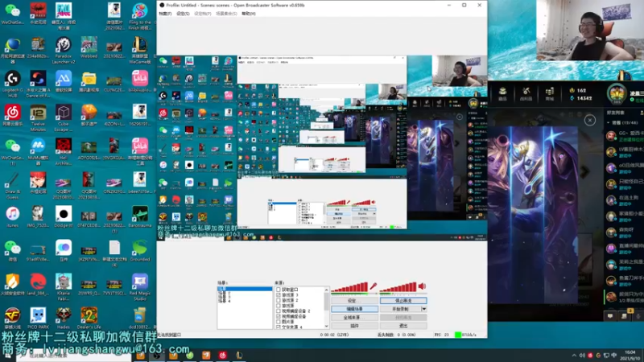The height and width of the screenshot is (362, 644).
Task: Open Grounded desktop icon
Action: click(x=139, y=251)
